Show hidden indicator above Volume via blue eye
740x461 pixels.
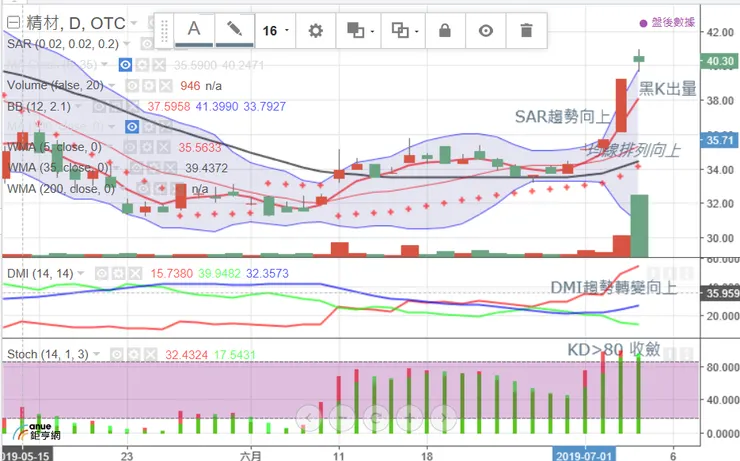tap(125, 65)
